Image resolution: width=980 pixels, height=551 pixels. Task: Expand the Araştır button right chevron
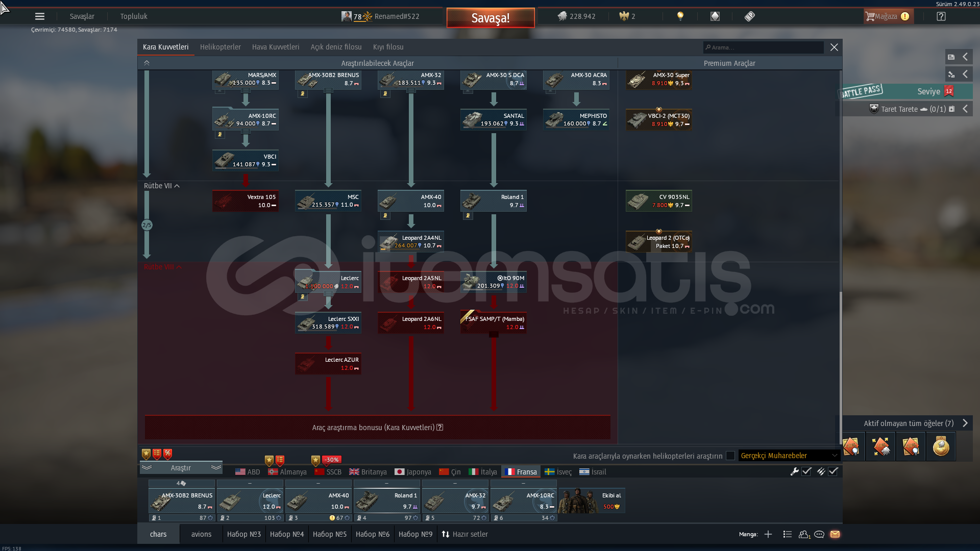216,467
